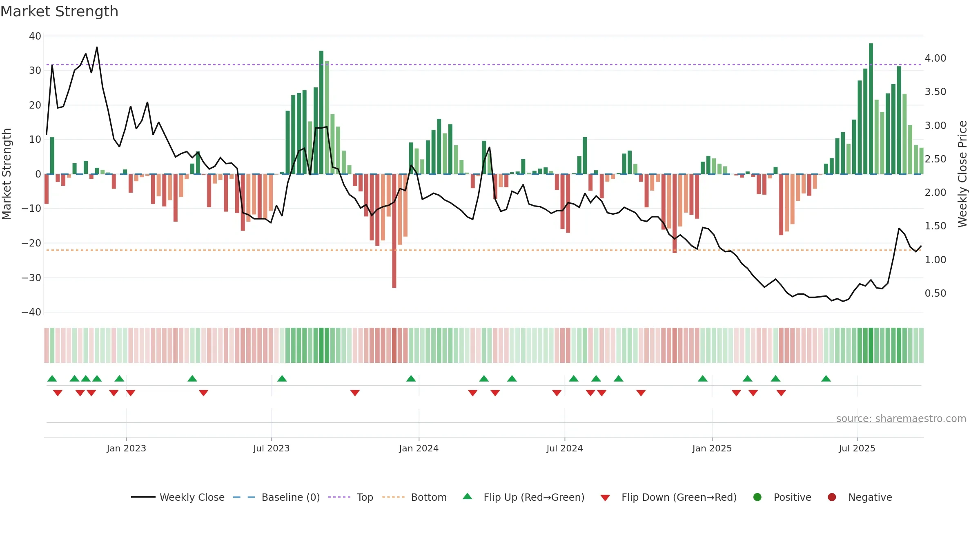980x551 pixels.
Task: Click the last flip-up triangle before Jul 2025
Action: click(826, 378)
